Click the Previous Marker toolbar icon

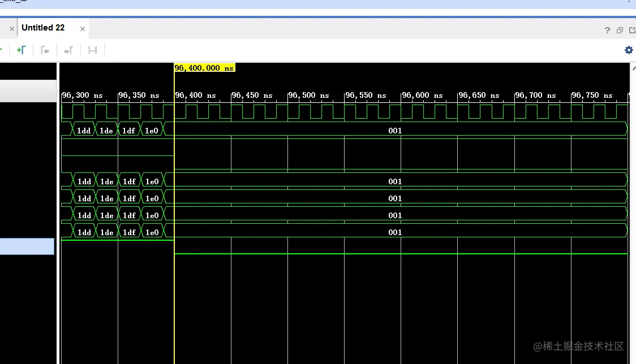[45, 50]
